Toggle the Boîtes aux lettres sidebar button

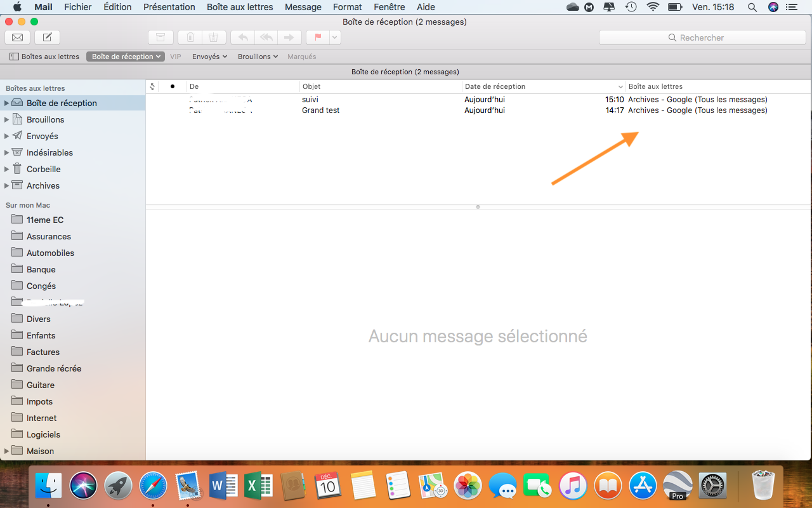coord(44,57)
